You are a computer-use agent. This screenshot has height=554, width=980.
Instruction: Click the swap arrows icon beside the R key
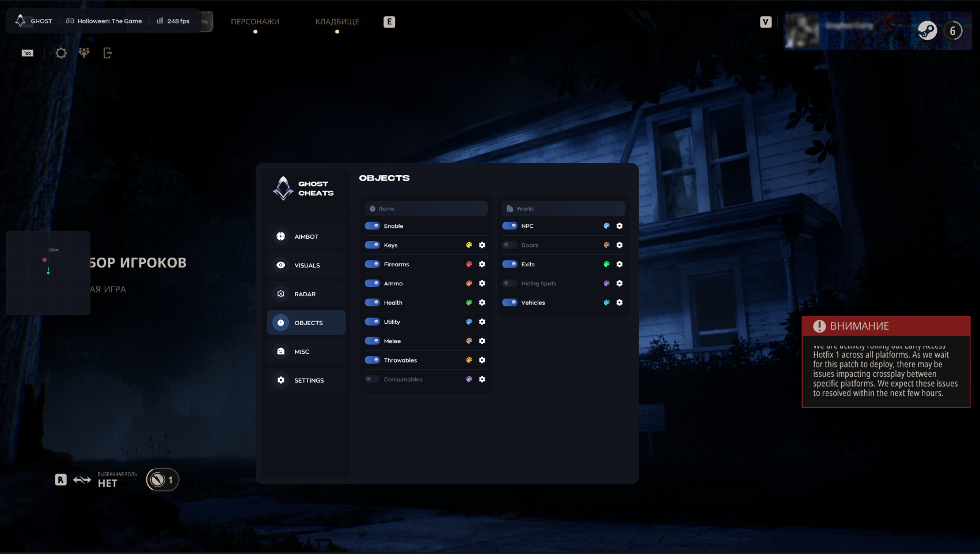[x=82, y=480]
